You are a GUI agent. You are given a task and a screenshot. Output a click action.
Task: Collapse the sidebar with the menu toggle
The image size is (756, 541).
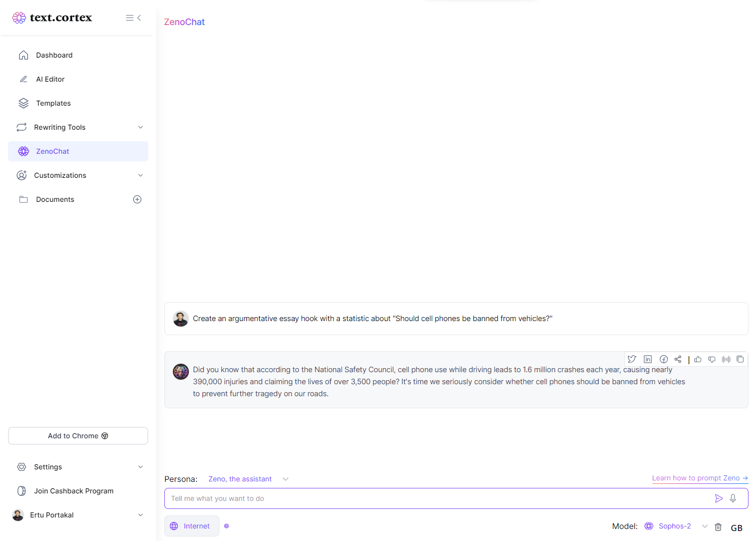pyautogui.click(x=133, y=18)
